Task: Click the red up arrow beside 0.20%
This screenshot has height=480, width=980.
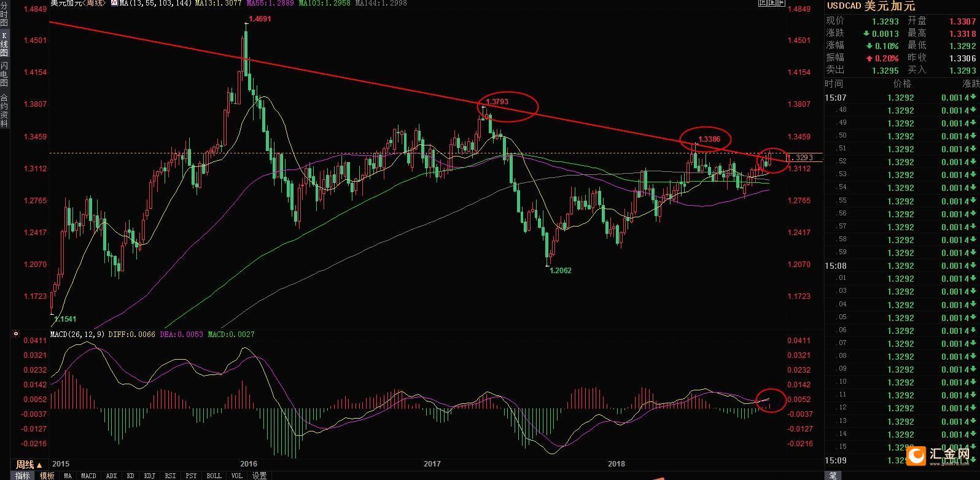Action: 869,58
